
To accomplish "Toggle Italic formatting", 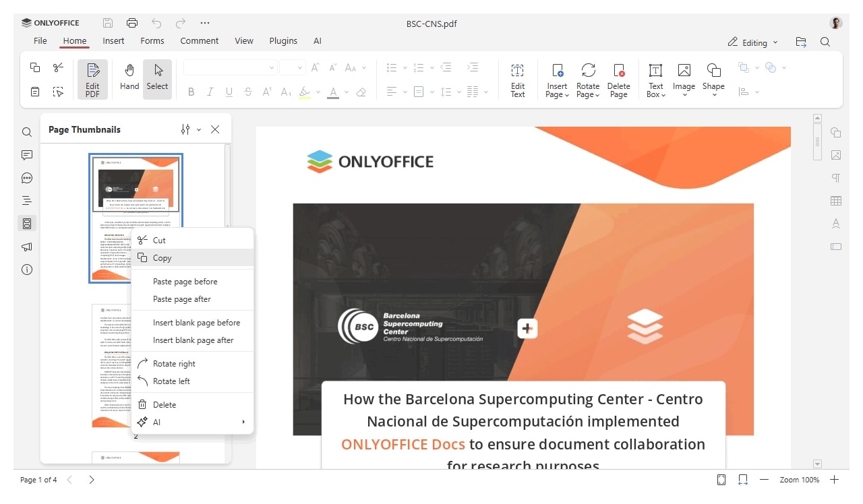I will tap(210, 92).
